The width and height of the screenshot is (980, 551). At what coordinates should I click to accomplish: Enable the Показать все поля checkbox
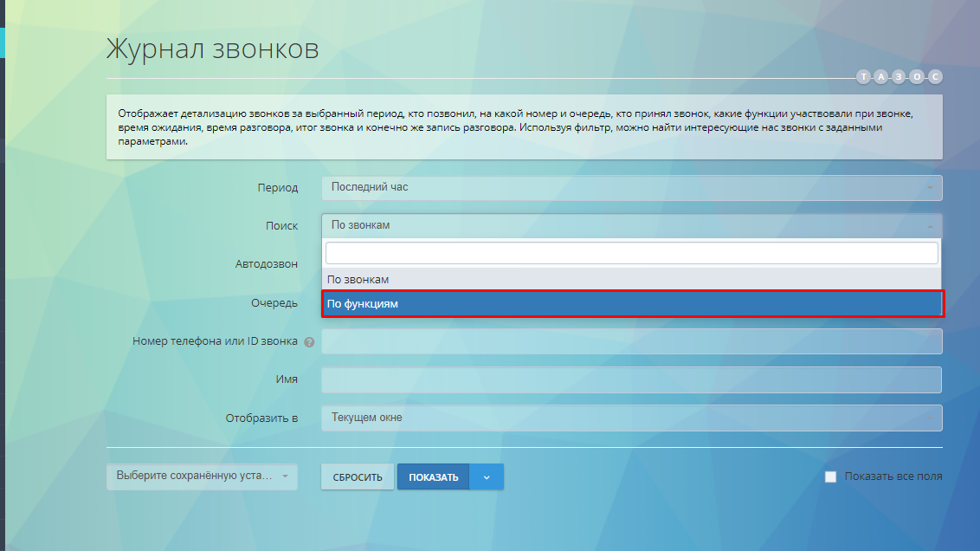tap(831, 476)
